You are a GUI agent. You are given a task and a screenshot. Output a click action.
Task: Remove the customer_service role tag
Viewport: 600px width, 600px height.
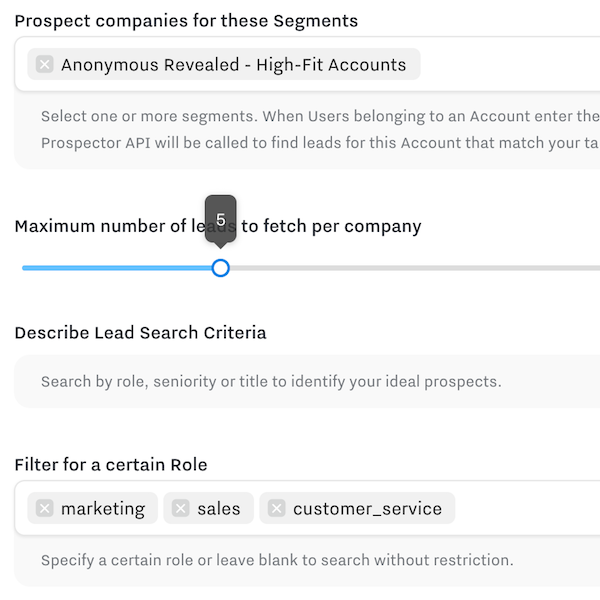277,508
